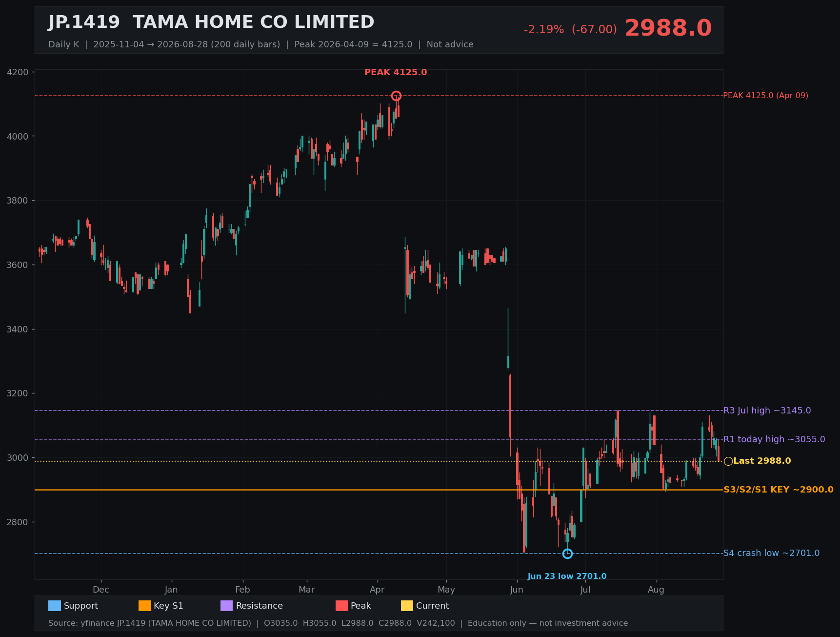Select the 3600 price axis label
The height and width of the screenshot is (637, 840).
pos(18,265)
